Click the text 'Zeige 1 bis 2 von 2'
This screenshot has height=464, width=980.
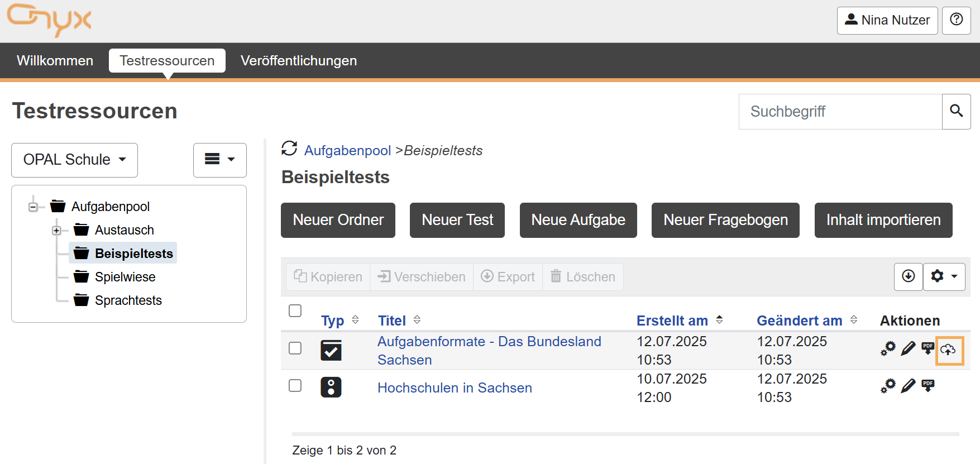point(345,450)
